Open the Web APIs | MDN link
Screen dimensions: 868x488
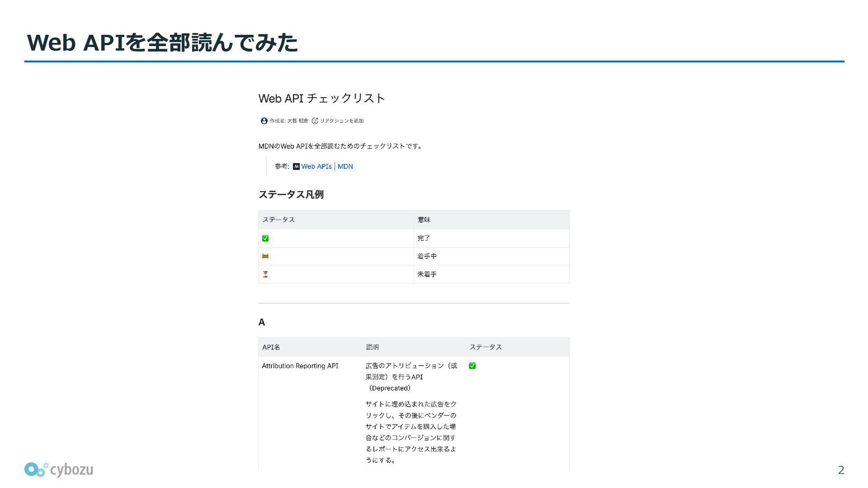click(327, 166)
